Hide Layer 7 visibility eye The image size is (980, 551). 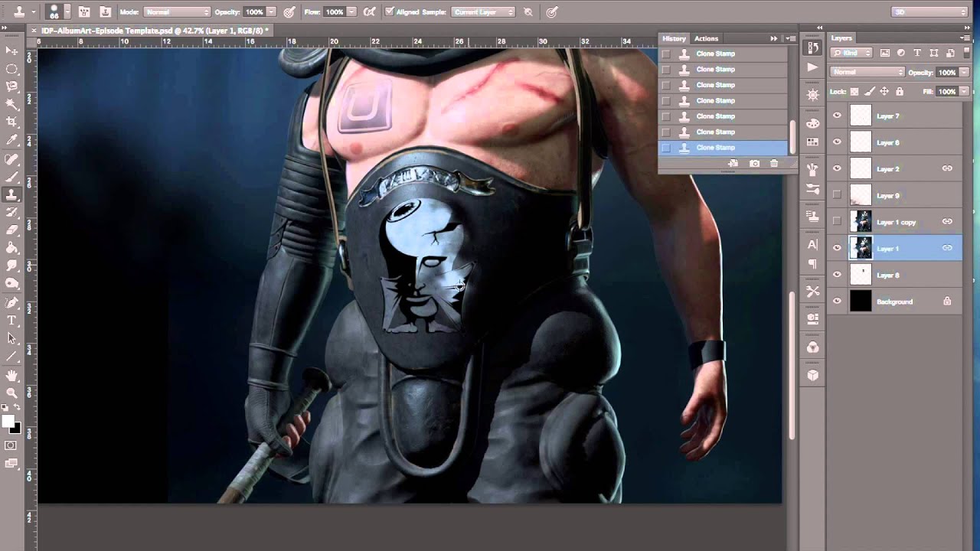(x=837, y=116)
